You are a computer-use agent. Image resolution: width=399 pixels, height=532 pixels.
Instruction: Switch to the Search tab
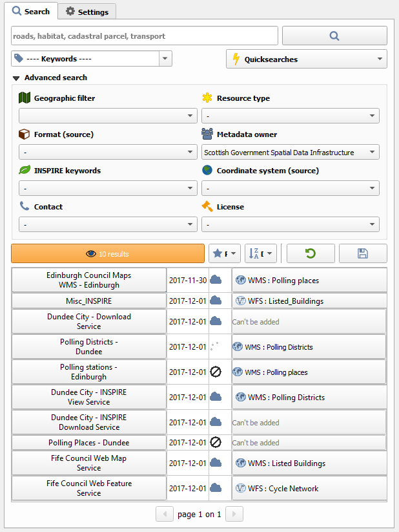coord(31,11)
